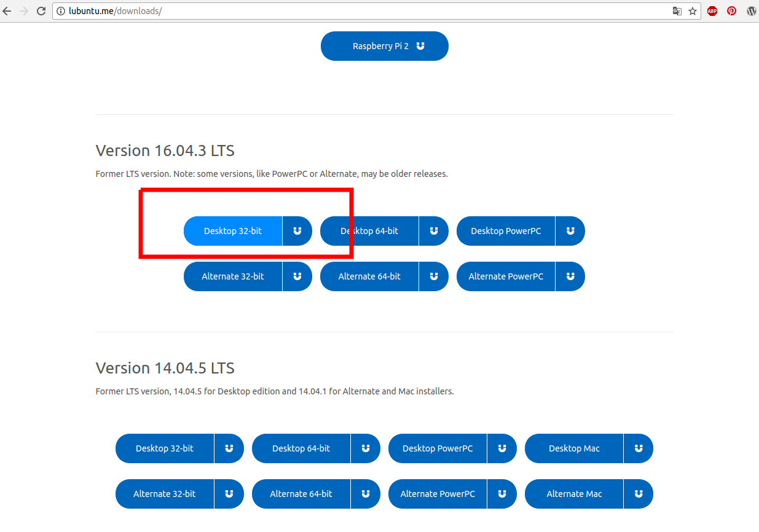This screenshot has width=759, height=532.
Task: Download the Alternate Mac image
Action: tap(574, 494)
